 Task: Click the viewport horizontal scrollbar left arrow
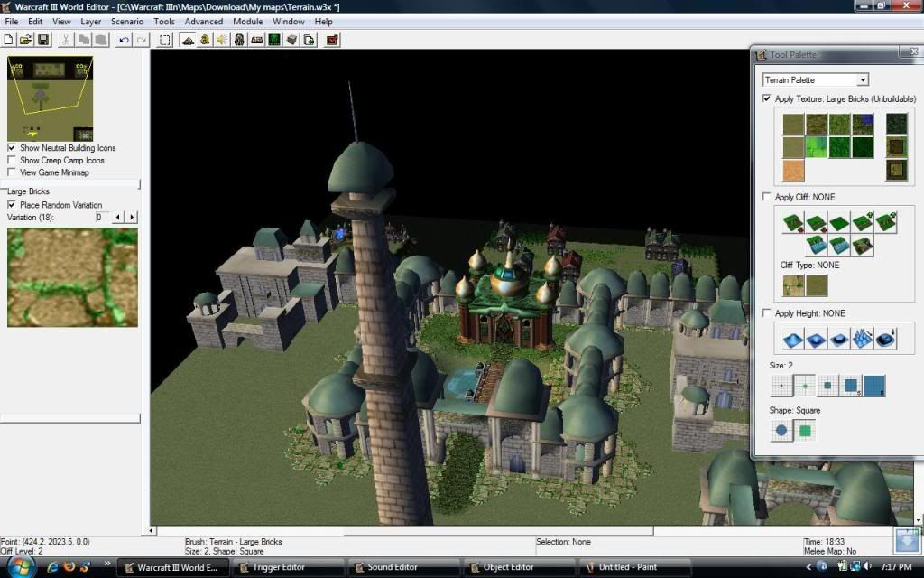click(x=151, y=530)
